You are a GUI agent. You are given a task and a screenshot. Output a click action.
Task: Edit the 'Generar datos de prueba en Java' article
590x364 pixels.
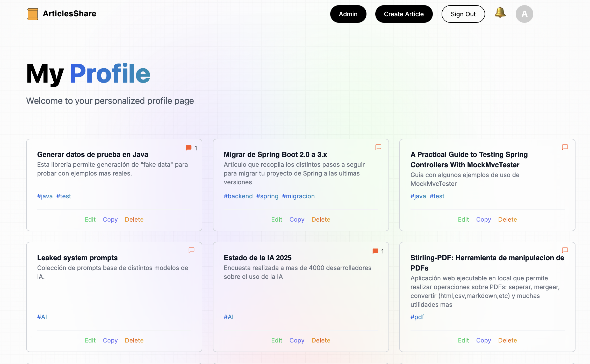pos(90,220)
